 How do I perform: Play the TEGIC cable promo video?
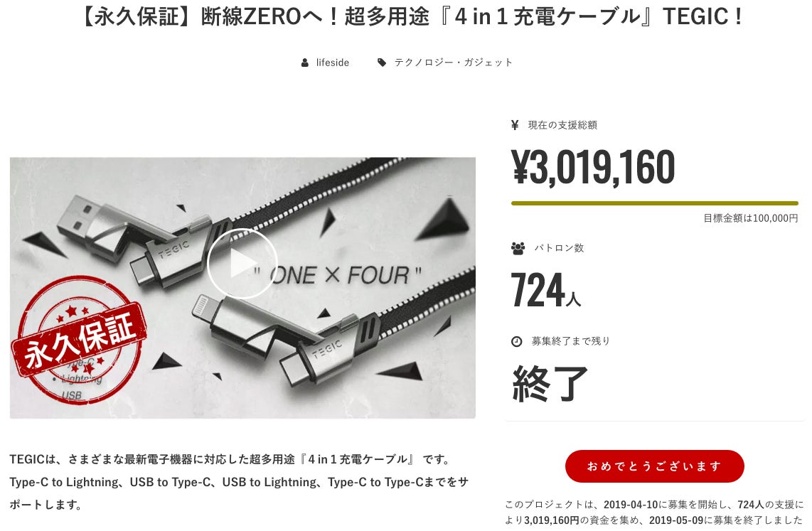pyautogui.click(x=242, y=264)
